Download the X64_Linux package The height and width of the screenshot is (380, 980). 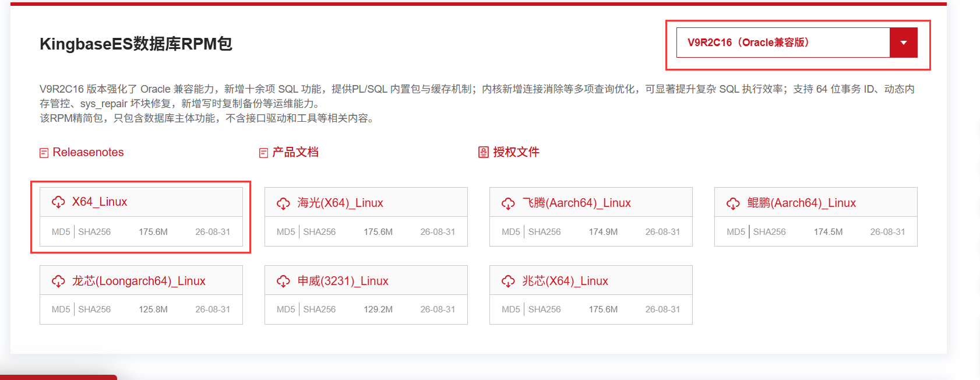point(100,202)
